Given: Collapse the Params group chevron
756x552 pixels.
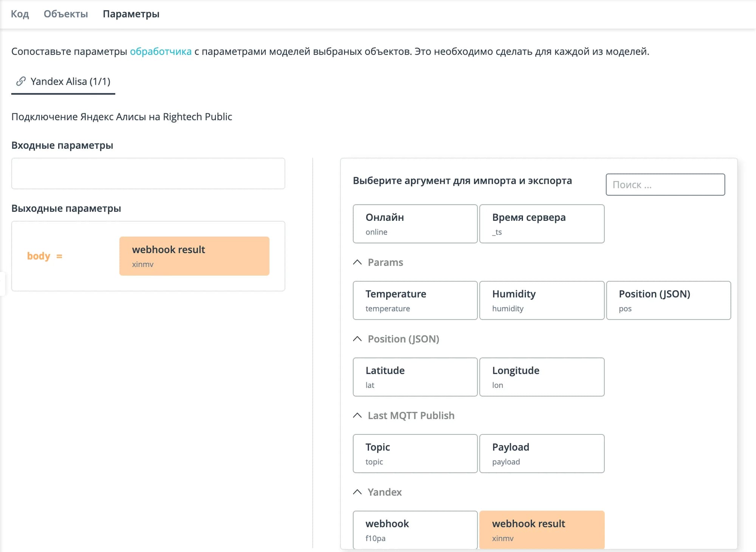Looking at the screenshot, I should (x=357, y=262).
